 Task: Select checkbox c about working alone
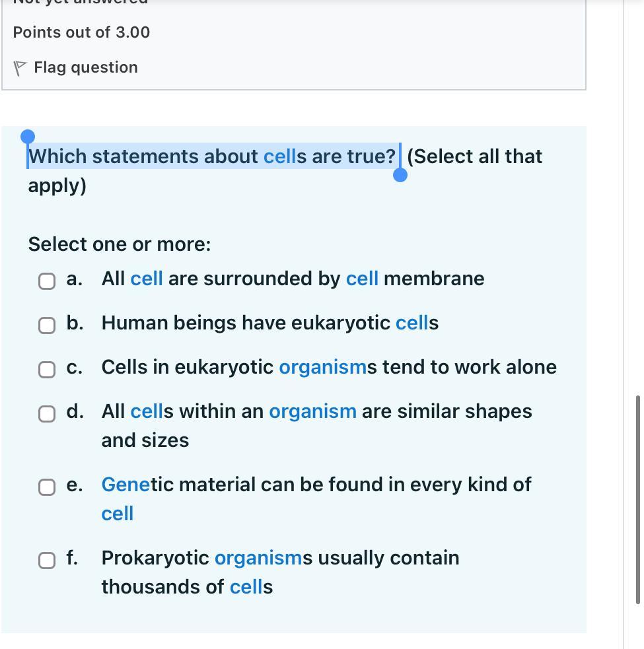click(x=47, y=370)
